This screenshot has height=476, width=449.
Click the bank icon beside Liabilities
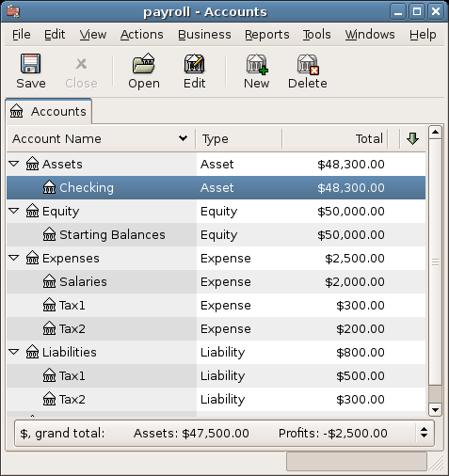pos(32,352)
